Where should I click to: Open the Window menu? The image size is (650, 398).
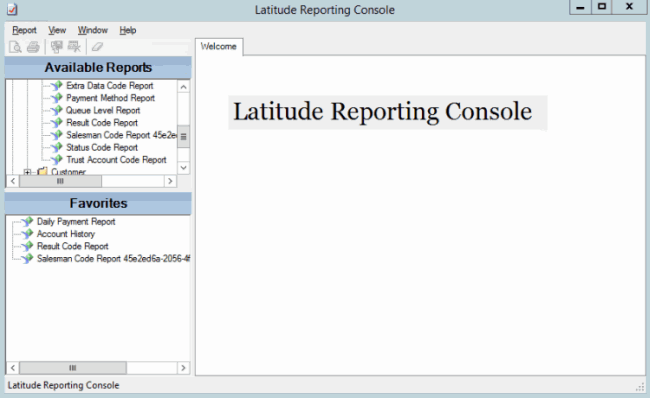coord(92,30)
